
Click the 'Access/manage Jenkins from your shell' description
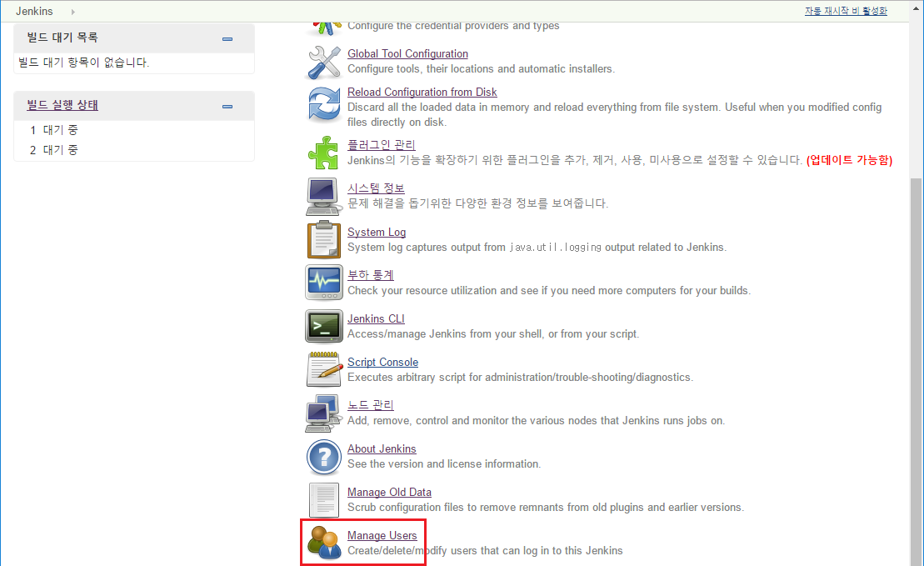click(493, 333)
